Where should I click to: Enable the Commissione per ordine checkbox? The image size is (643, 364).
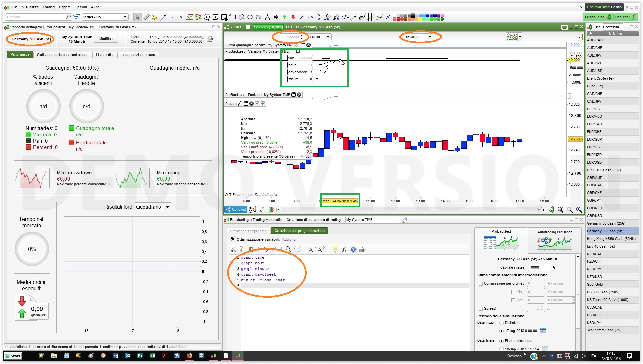[480, 283]
